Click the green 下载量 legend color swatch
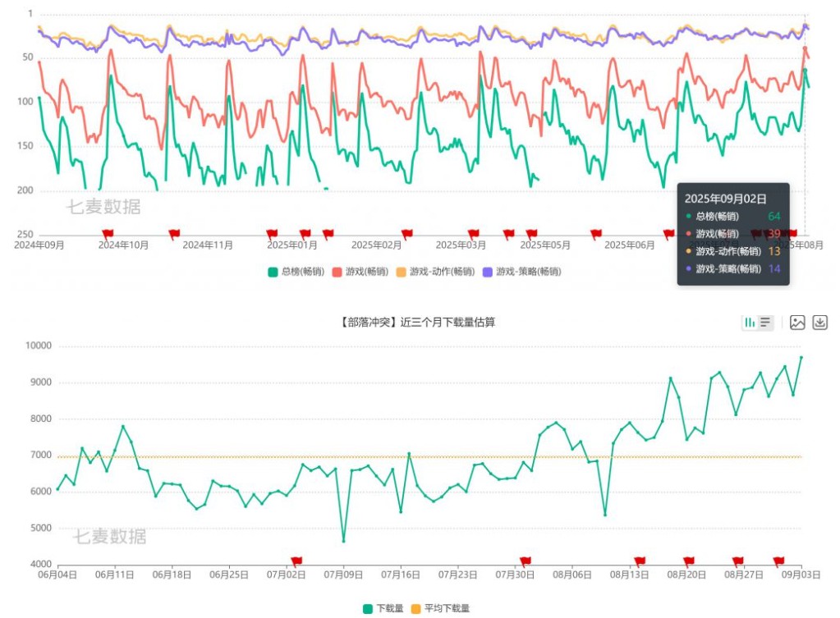Viewport: 840px width, 618px height. click(368, 608)
